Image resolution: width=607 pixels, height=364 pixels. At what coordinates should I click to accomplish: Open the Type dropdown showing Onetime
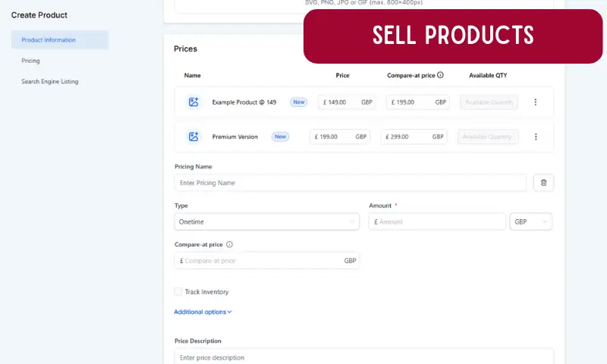(x=266, y=221)
